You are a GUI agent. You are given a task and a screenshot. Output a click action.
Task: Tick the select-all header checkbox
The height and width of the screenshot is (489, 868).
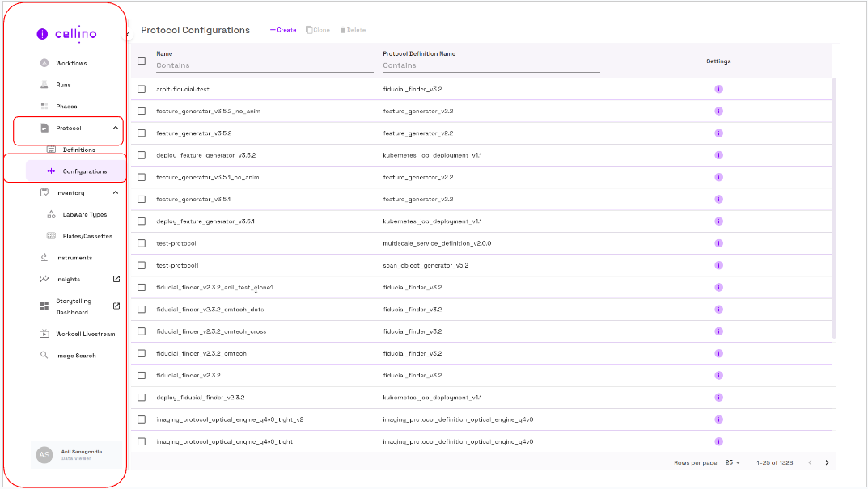[142, 61]
